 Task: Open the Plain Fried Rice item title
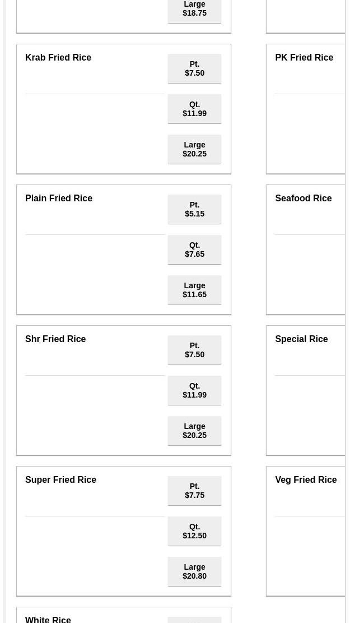(x=59, y=198)
